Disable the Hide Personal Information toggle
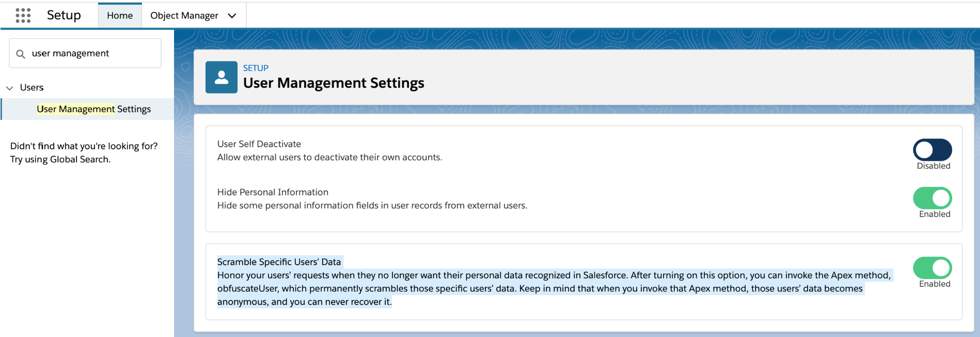Image resolution: width=980 pixels, height=337 pixels. [x=932, y=198]
